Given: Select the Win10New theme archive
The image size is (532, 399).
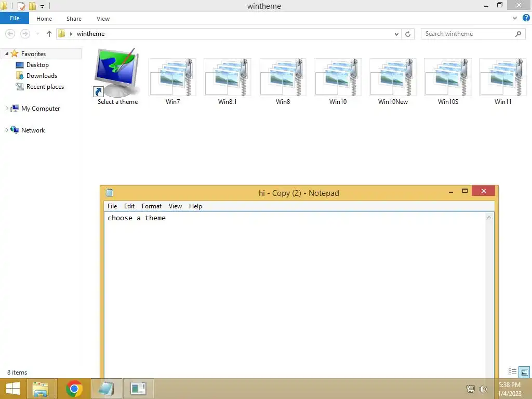Looking at the screenshot, I should pyautogui.click(x=393, y=82).
